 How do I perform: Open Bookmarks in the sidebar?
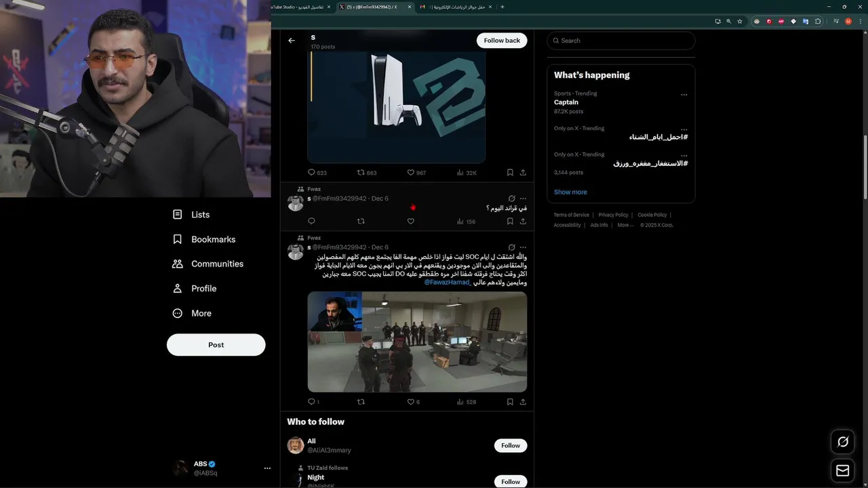204,239
